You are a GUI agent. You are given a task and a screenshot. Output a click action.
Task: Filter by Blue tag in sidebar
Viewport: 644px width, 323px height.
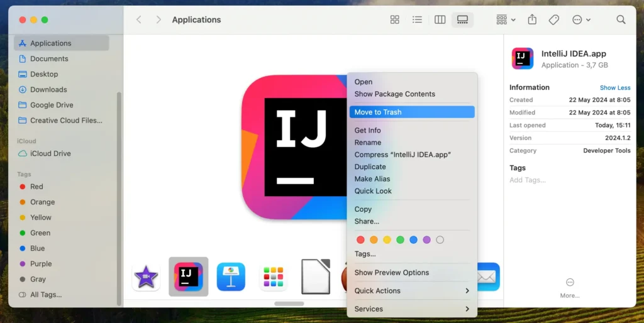[62, 248]
